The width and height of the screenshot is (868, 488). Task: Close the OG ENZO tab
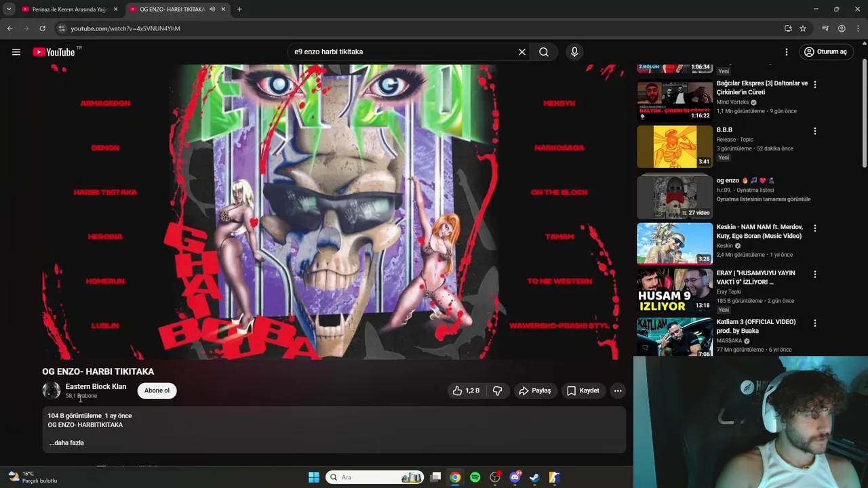pos(223,9)
